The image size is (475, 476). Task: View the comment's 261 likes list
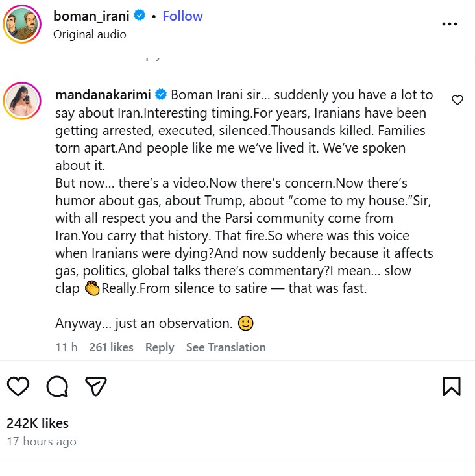pos(111,347)
